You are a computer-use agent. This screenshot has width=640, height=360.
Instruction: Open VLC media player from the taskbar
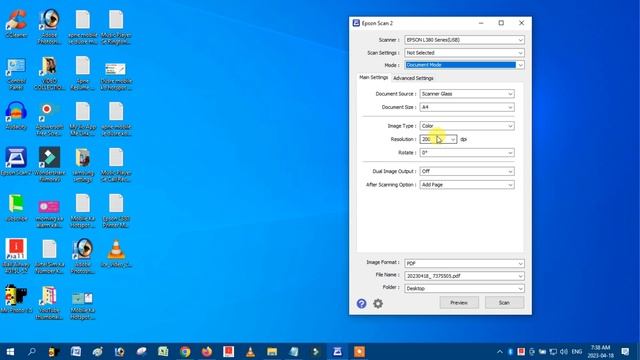pos(250,351)
